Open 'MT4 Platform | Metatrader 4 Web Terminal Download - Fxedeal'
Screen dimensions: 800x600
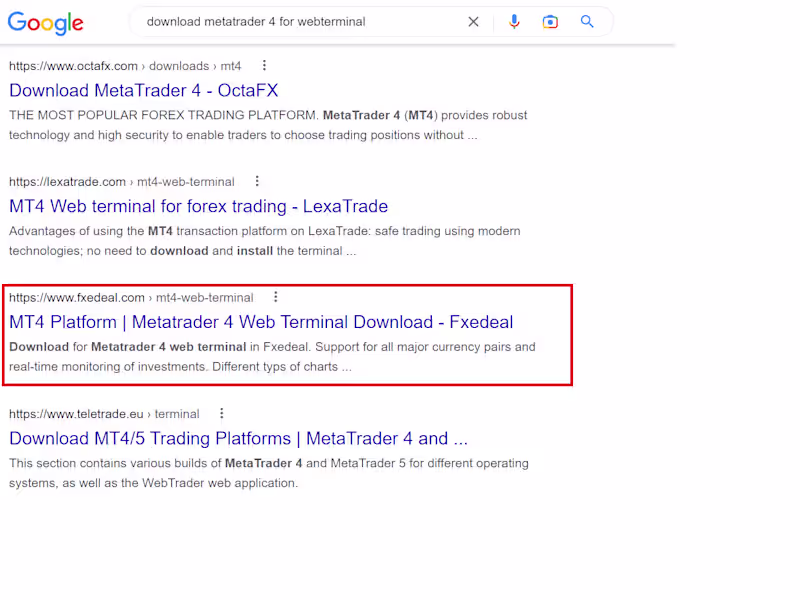261,322
